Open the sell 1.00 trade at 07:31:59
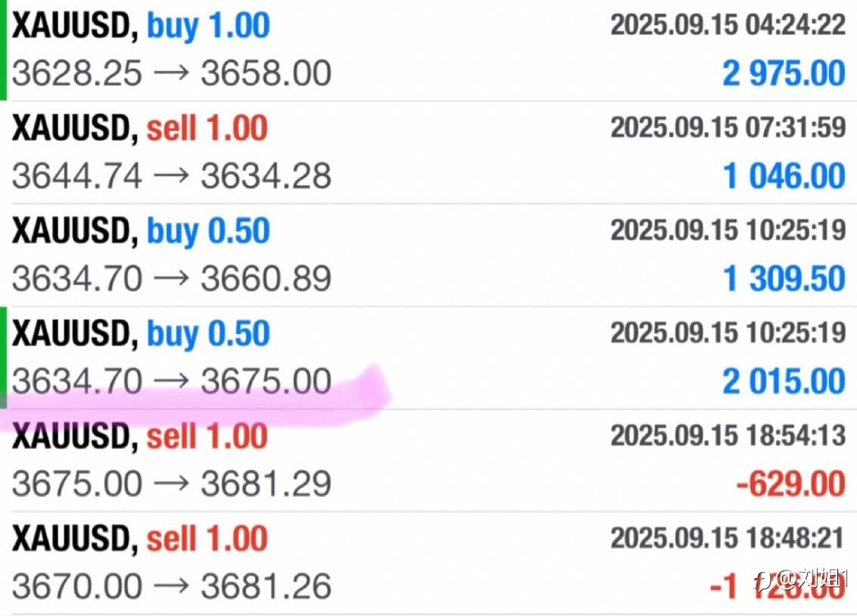This screenshot has height=616, width=857. click(428, 153)
